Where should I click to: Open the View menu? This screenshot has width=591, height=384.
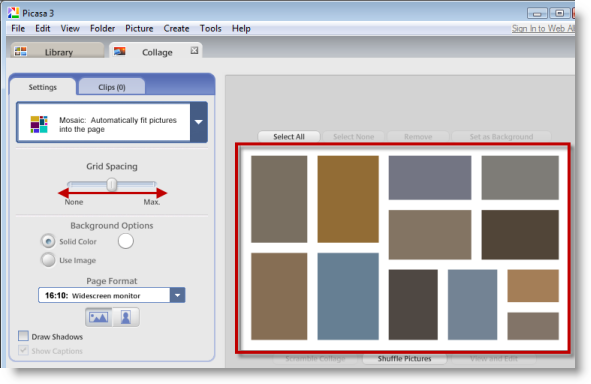(x=70, y=29)
